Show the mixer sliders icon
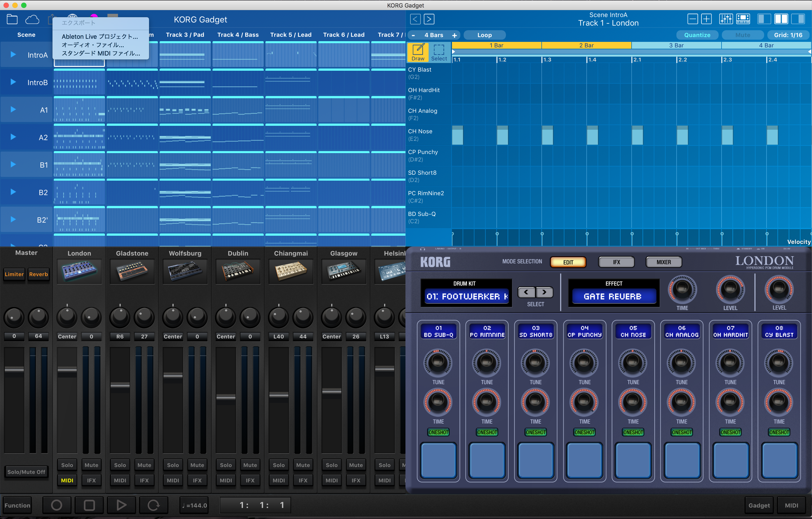Viewport: 812px width, 519px height. (726, 19)
